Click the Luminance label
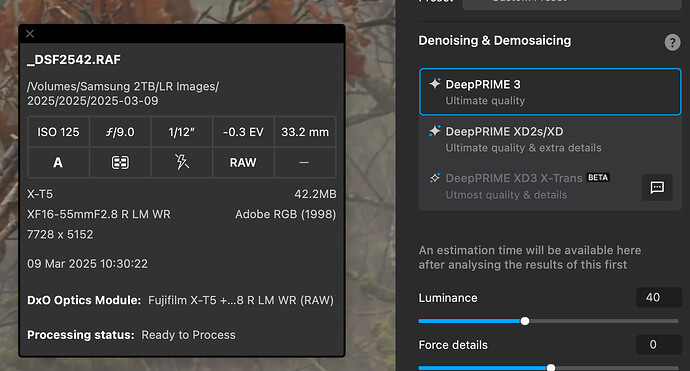This screenshot has height=371, width=690. coord(448,298)
